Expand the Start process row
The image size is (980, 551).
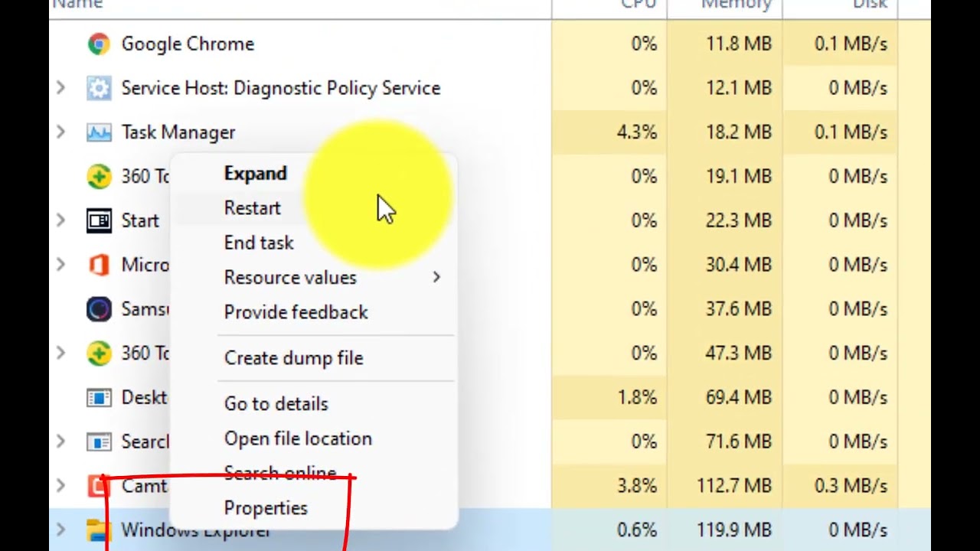point(60,221)
